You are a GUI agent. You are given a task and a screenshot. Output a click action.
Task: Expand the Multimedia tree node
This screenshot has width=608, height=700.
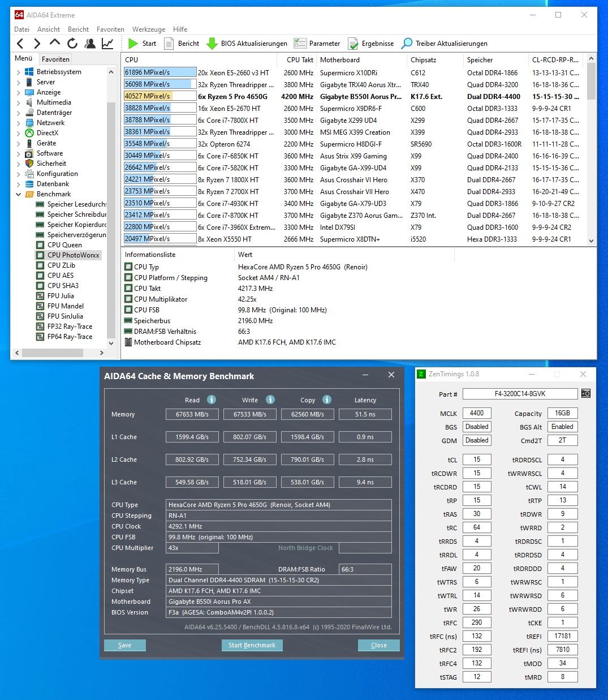19,103
